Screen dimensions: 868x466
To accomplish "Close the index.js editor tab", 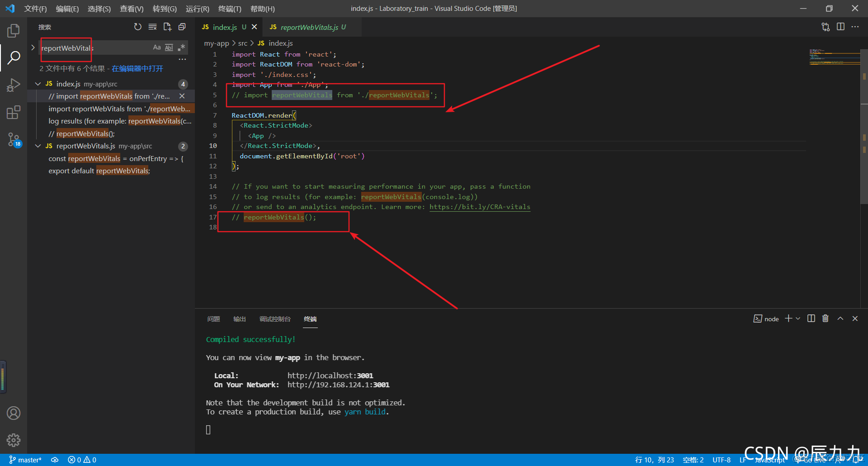I will (x=255, y=27).
